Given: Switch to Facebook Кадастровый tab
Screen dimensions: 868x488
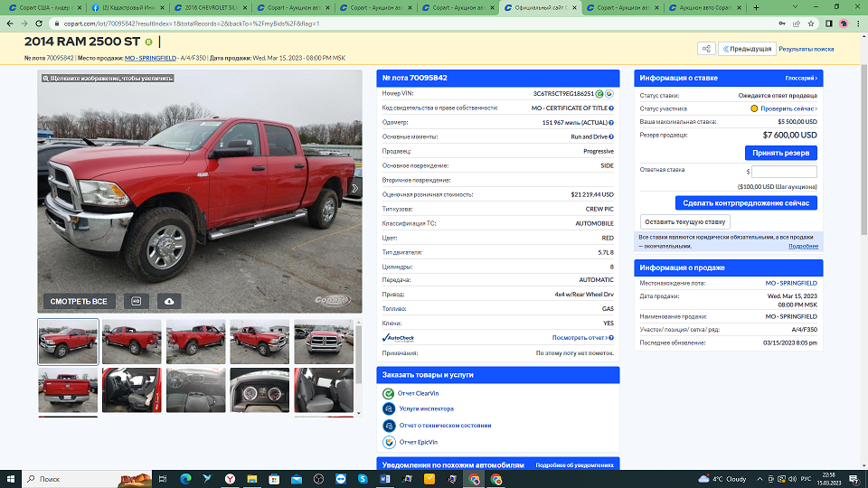Looking at the screenshot, I should click(x=127, y=8).
